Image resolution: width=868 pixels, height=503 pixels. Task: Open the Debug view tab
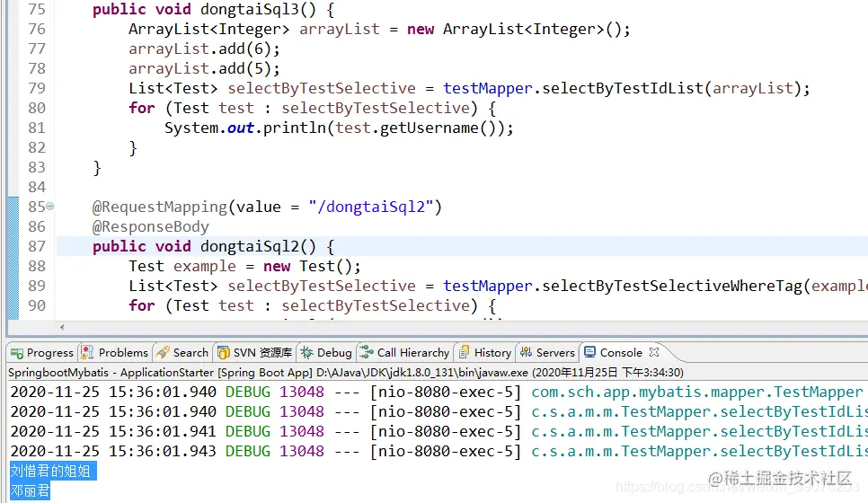[326, 352]
